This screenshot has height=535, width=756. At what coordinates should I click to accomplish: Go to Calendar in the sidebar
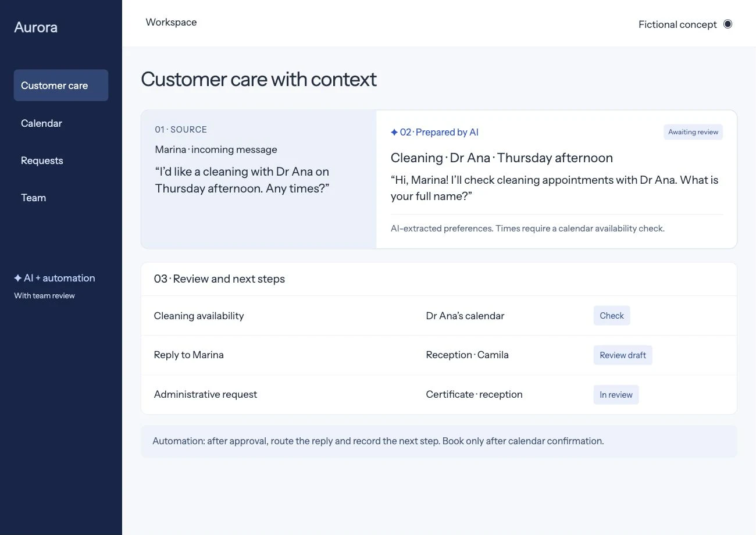[41, 123]
